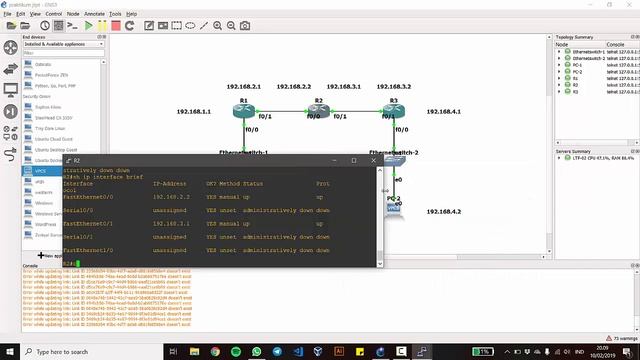Browse all devices sidebar icon
Image resolution: width=640 pixels, height=360 pixels.
coord(11,133)
